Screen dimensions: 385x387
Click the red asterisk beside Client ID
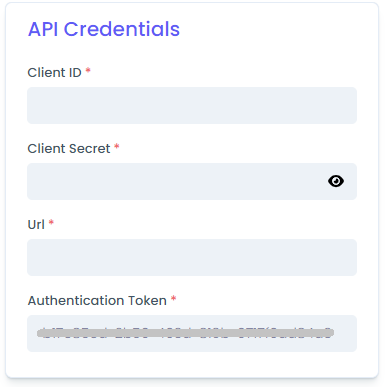coord(88,70)
